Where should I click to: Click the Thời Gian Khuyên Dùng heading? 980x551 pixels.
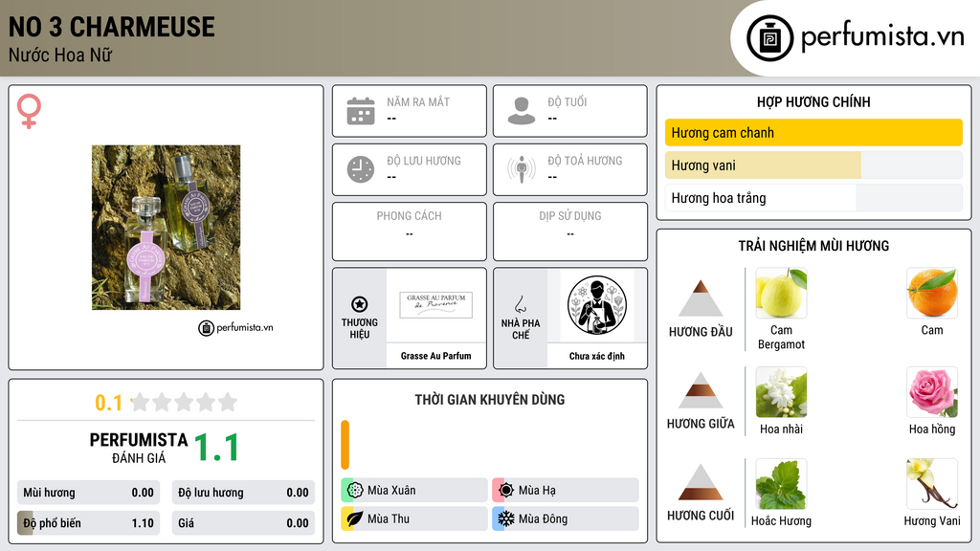tap(490, 399)
